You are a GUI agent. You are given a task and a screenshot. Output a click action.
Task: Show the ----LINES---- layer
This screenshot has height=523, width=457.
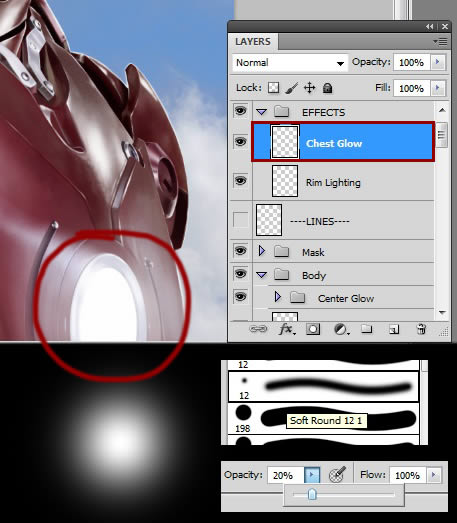pos(241,220)
